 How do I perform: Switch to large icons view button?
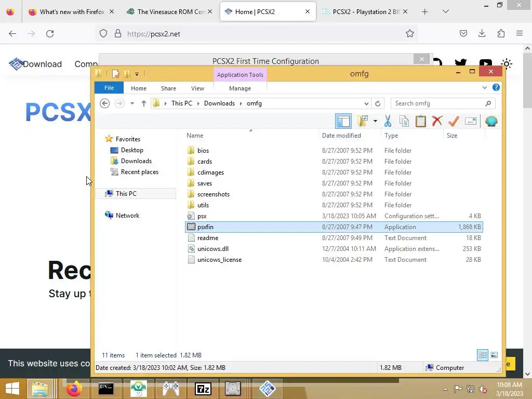click(494, 355)
